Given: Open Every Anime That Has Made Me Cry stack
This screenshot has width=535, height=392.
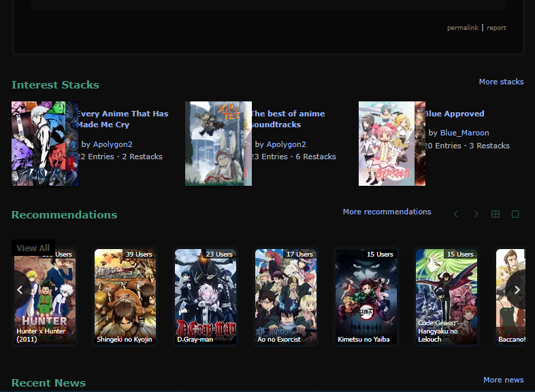Looking at the screenshot, I should pyautogui.click(x=123, y=119).
